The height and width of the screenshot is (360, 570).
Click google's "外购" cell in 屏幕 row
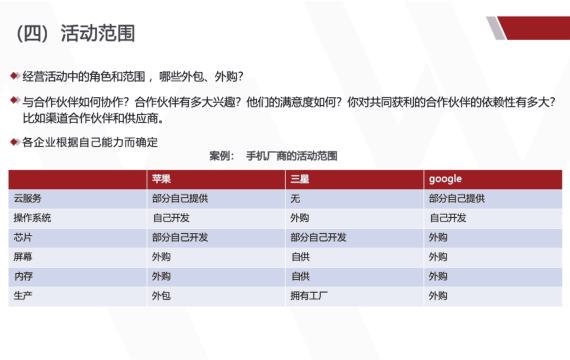click(x=493, y=257)
